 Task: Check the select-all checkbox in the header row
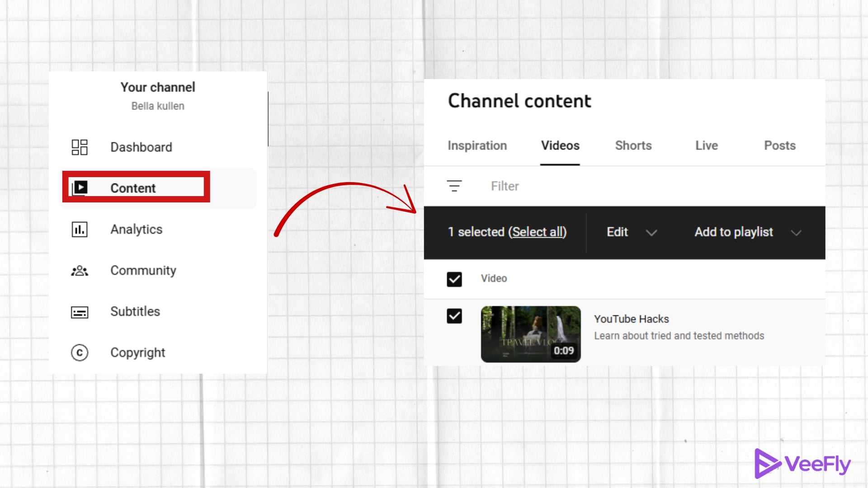pyautogui.click(x=454, y=279)
